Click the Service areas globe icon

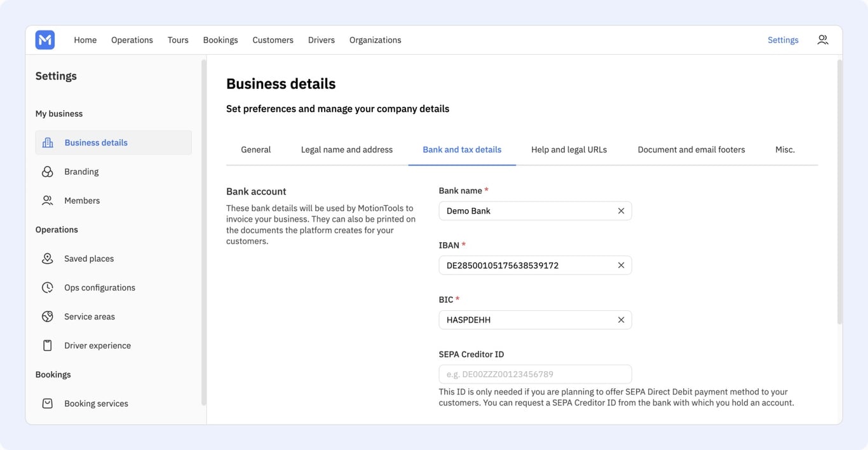pos(48,317)
